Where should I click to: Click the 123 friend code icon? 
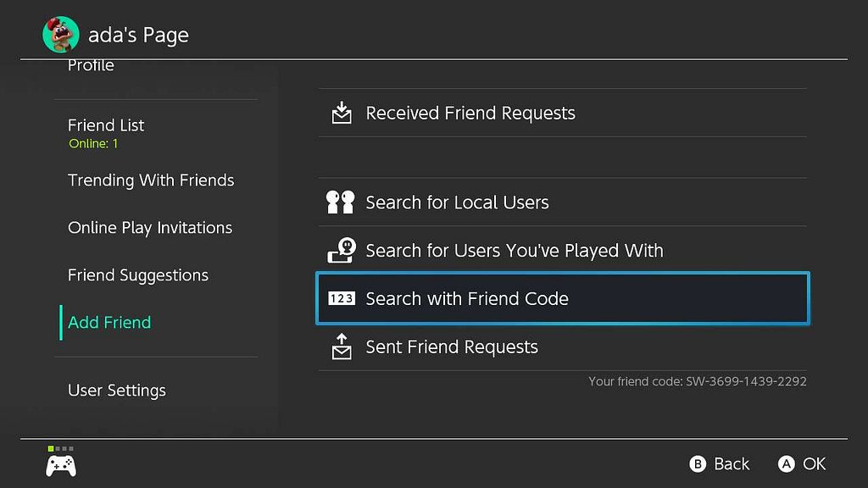click(342, 298)
